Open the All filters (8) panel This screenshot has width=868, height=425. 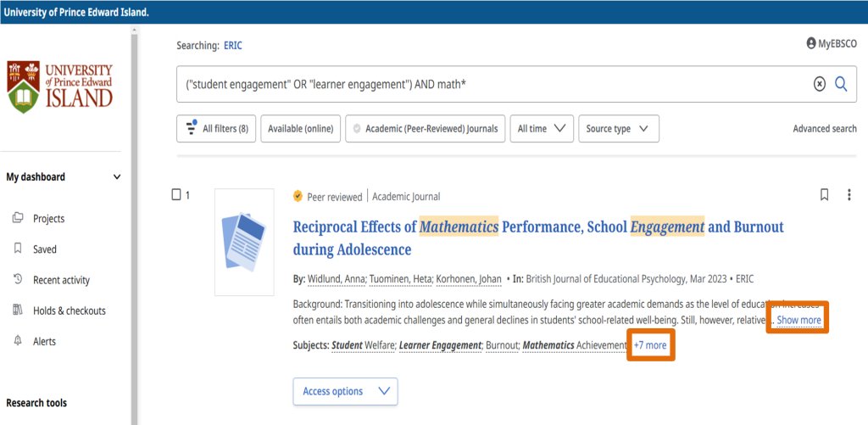click(217, 129)
